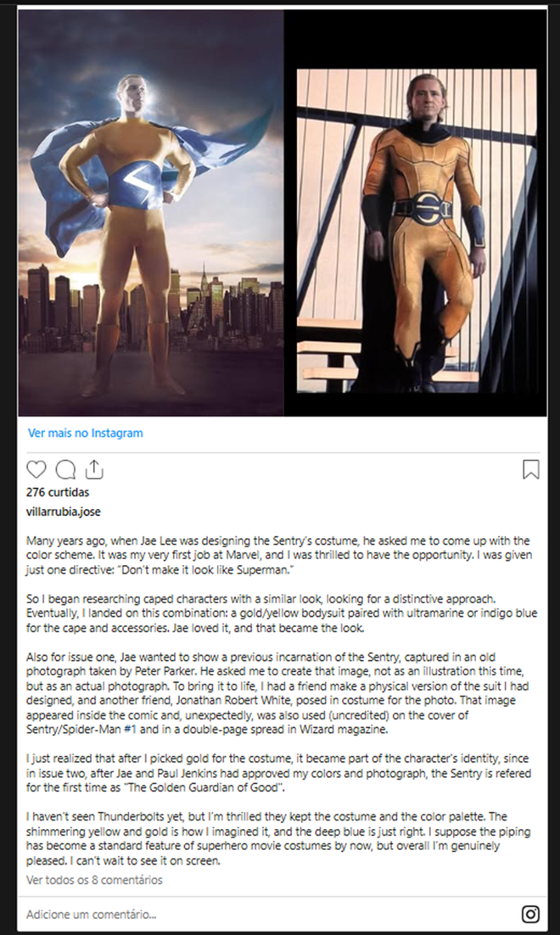Image resolution: width=560 pixels, height=935 pixels.
Task: Like the post with the heart icon
Action: tap(36, 470)
